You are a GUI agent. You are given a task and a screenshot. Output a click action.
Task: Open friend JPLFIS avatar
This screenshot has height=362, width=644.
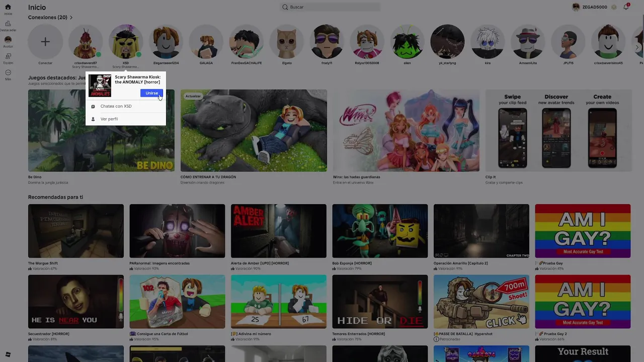pyautogui.click(x=569, y=42)
